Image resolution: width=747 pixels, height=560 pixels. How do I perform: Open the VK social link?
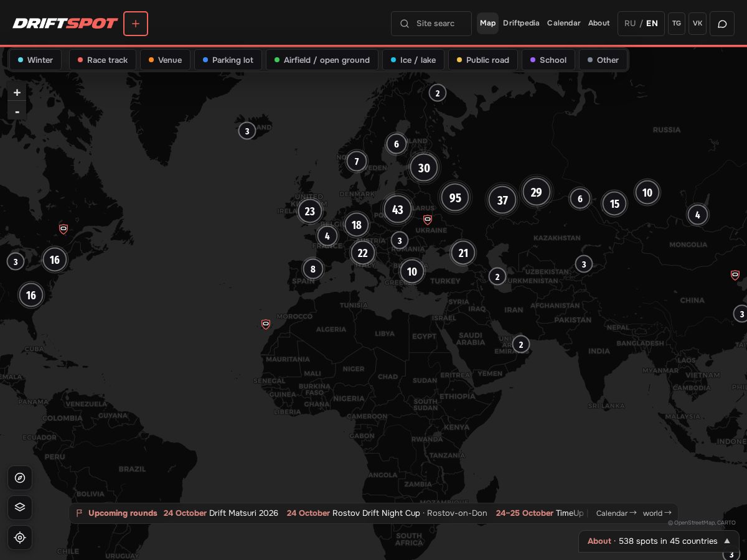tap(697, 24)
